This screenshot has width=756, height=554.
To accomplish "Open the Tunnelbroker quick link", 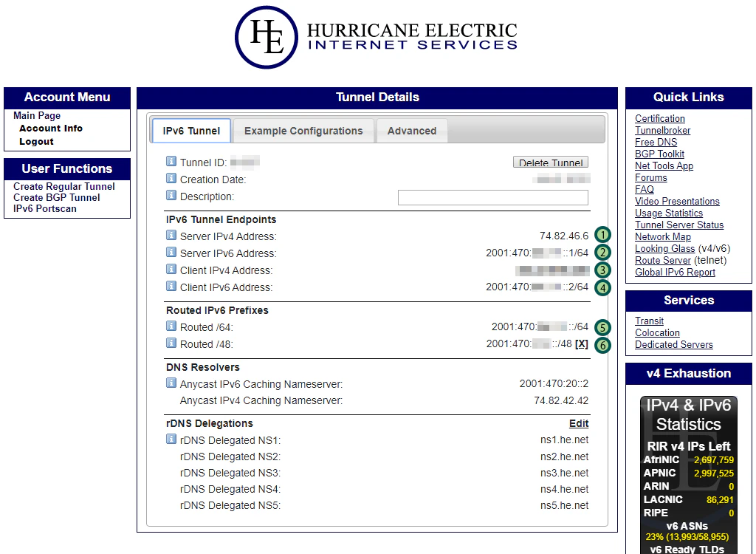I will 662,130.
